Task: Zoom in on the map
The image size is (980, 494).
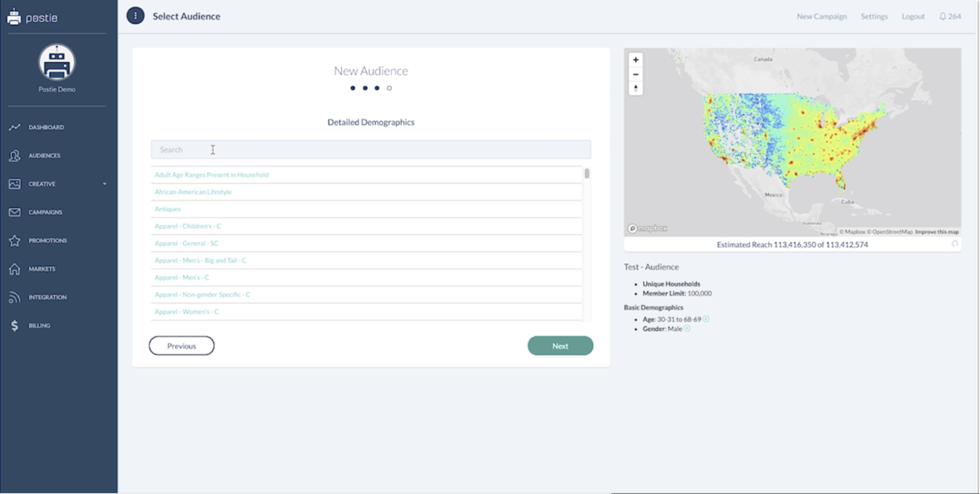Action: click(x=635, y=60)
